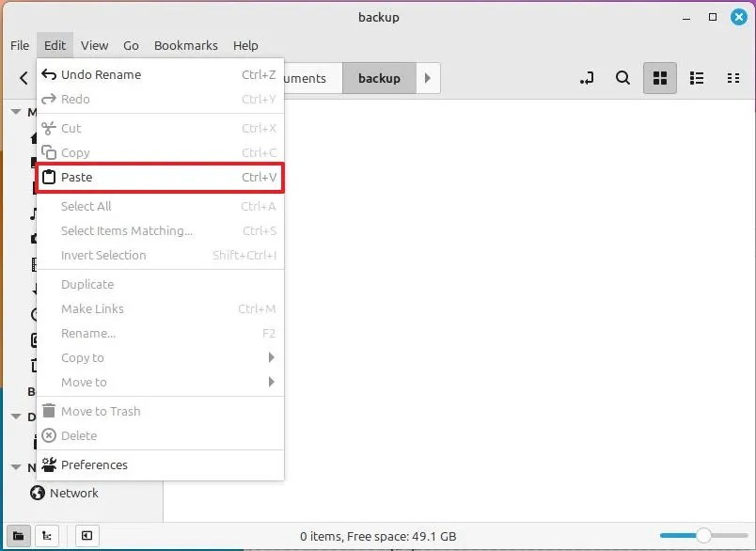
Task: Click the Documents breadcrumb button
Action: click(x=310, y=78)
